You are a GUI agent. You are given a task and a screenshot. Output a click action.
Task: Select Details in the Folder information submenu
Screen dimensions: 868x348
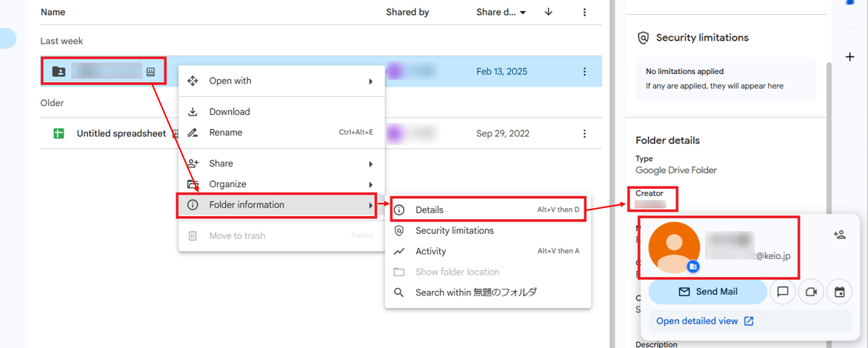pos(430,210)
